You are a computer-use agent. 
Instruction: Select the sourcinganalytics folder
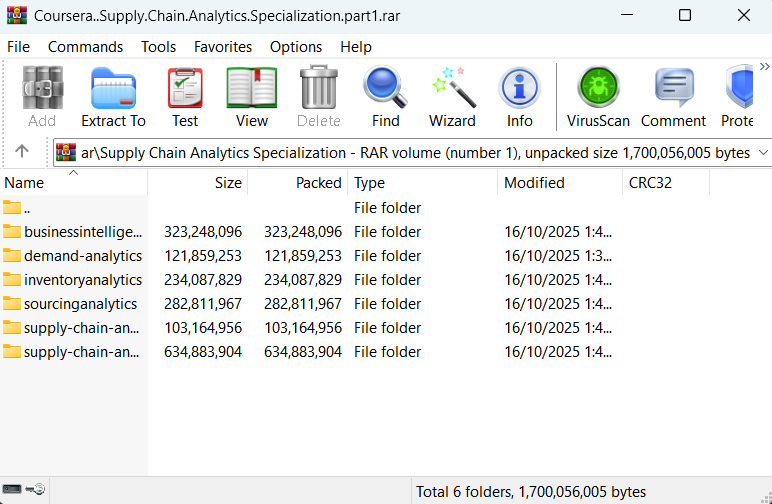click(x=80, y=304)
